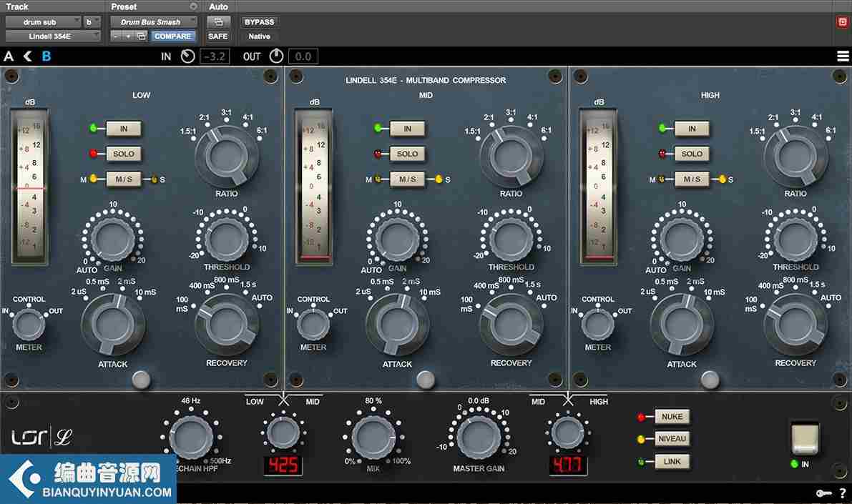Click the round button below the LOW band ATTACK knob
The height and width of the screenshot is (504, 852).
[x=141, y=380]
